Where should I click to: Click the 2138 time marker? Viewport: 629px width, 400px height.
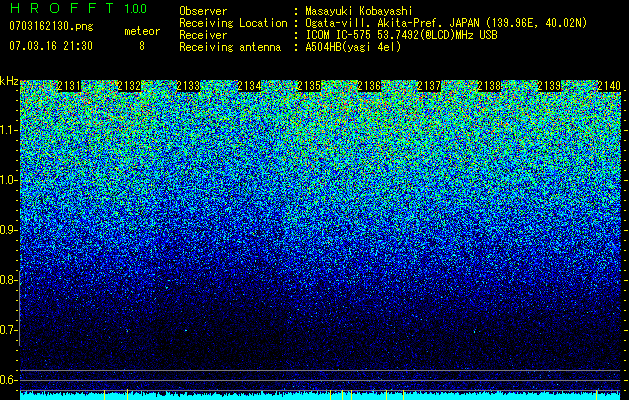[x=489, y=86]
